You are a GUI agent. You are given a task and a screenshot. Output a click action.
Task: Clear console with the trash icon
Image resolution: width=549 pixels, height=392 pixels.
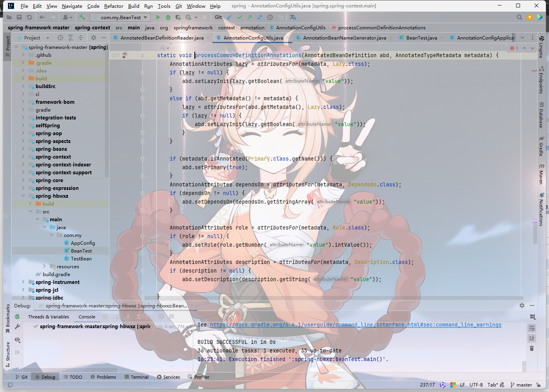point(532,348)
